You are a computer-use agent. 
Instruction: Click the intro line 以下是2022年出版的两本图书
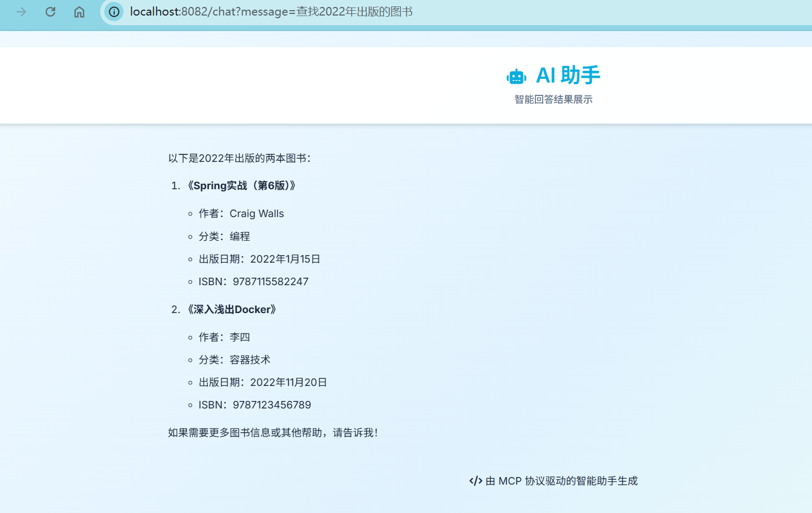240,158
